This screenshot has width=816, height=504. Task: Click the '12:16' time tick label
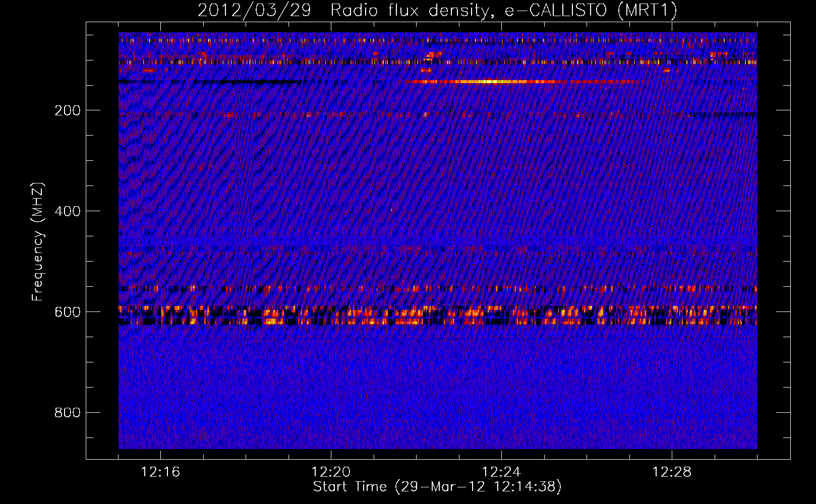tap(160, 472)
